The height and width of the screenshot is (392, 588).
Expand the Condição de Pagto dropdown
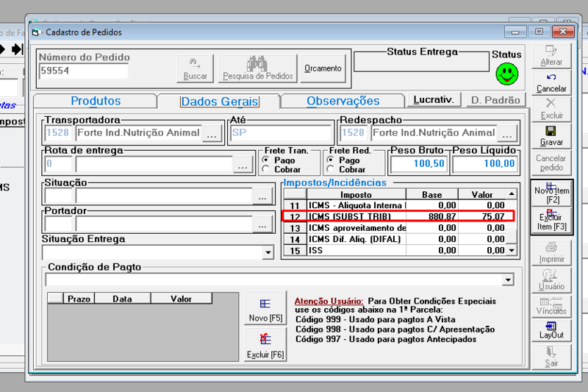pos(508,279)
